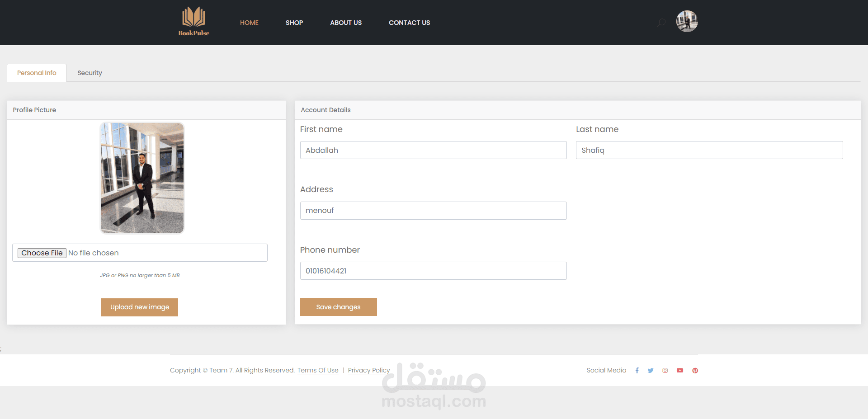Viewport: 868px width, 419px height.
Task: Click Upload new image button
Action: click(x=140, y=307)
